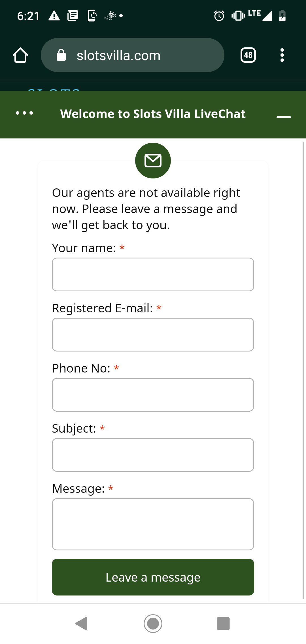Screen dimensions: 306x644
Task: Focus the Your name input field
Action: tap(153, 274)
